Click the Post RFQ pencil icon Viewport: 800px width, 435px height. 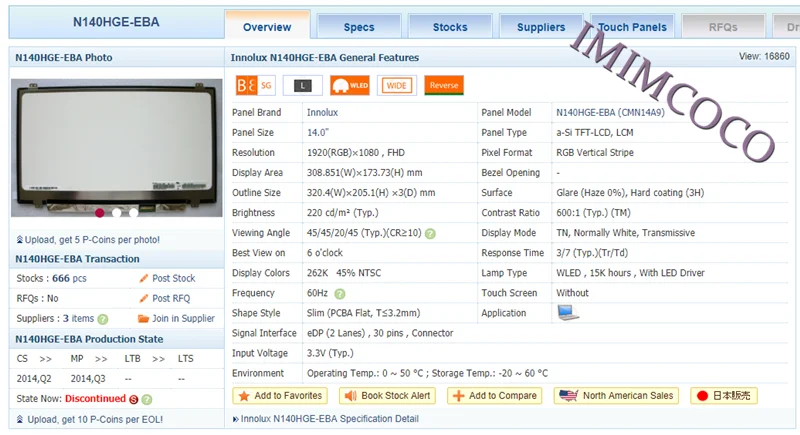point(144,298)
